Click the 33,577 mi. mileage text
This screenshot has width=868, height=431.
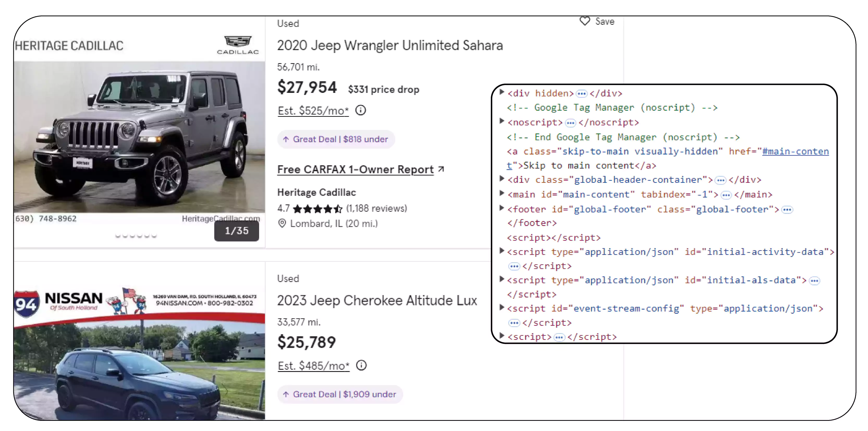click(x=299, y=322)
